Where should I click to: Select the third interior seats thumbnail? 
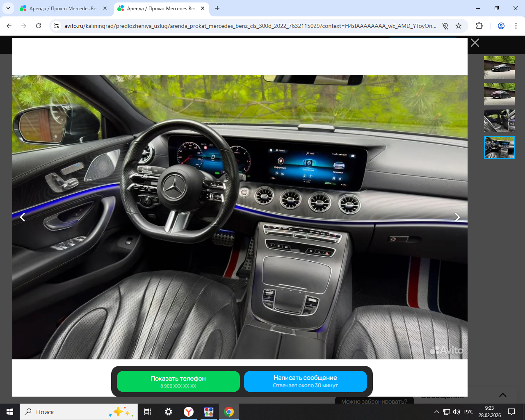(x=499, y=121)
